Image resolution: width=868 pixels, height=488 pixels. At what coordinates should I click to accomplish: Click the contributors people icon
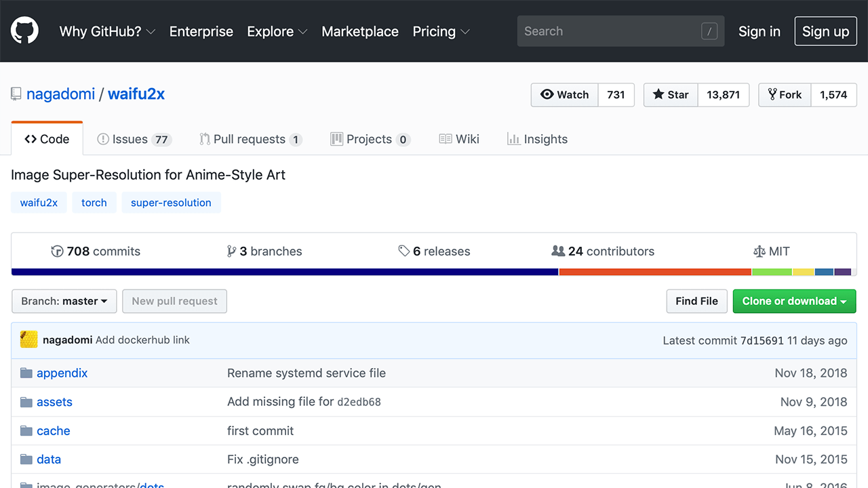[x=558, y=251]
